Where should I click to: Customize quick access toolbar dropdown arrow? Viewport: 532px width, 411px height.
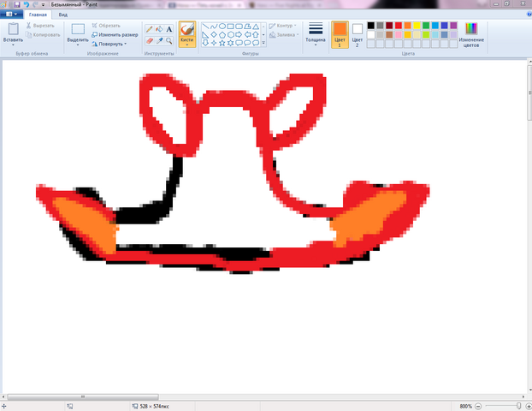tap(43, 5)
